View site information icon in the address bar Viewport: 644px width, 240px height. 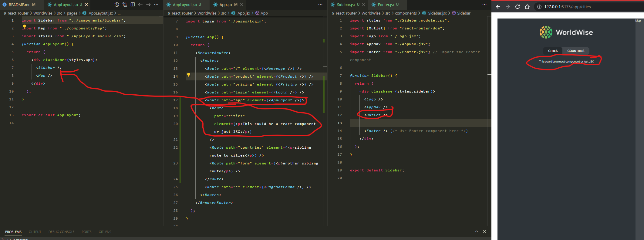(x=539, y=7)
